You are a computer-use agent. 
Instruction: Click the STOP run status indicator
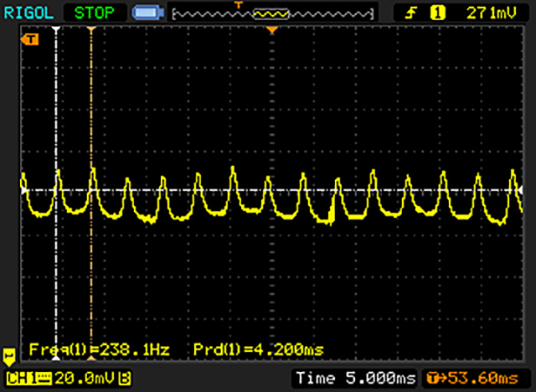[x=95, y=13]
